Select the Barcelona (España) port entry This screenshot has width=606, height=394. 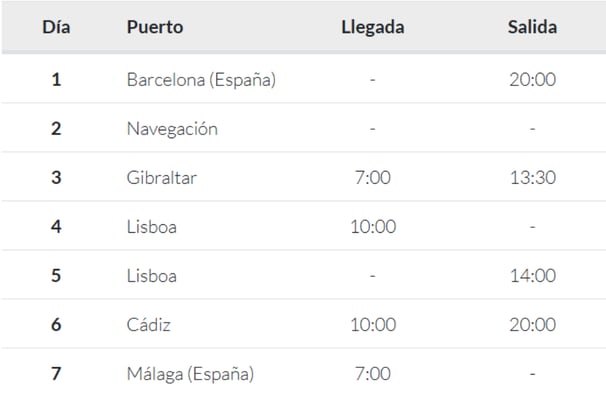201,80
